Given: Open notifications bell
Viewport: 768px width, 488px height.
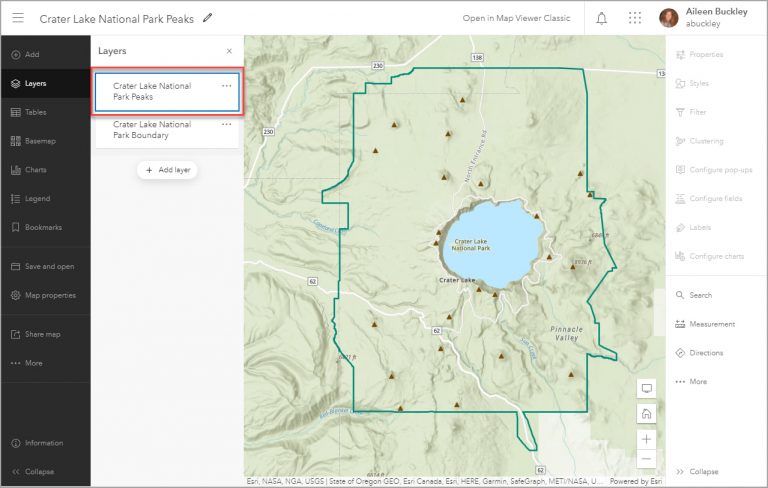Looking at the screenshot, I should 601,19.
